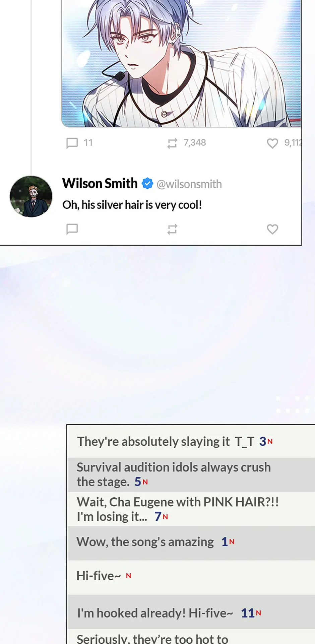Click the 11 comment count on 'I'm hooked already'

pos(248,613)
